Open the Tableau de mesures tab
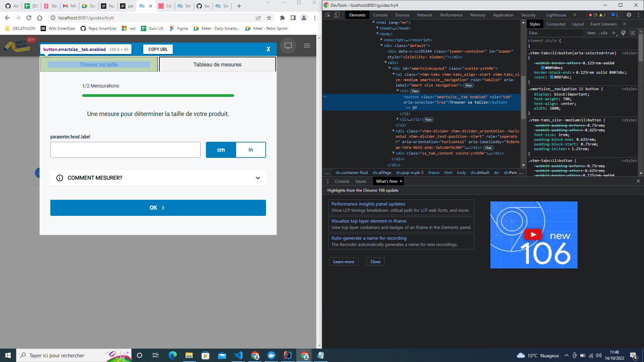 [217, 64]
